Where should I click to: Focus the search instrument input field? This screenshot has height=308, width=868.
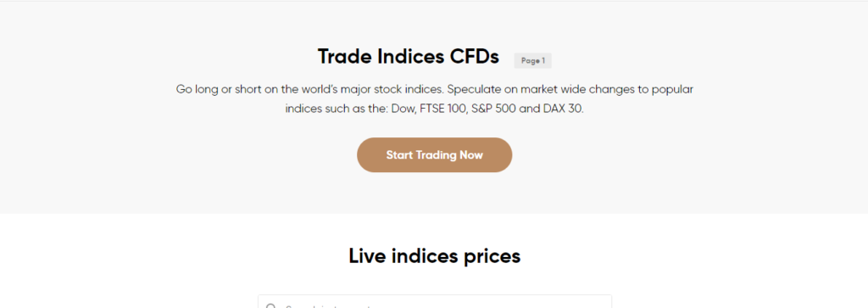(435, 302)
